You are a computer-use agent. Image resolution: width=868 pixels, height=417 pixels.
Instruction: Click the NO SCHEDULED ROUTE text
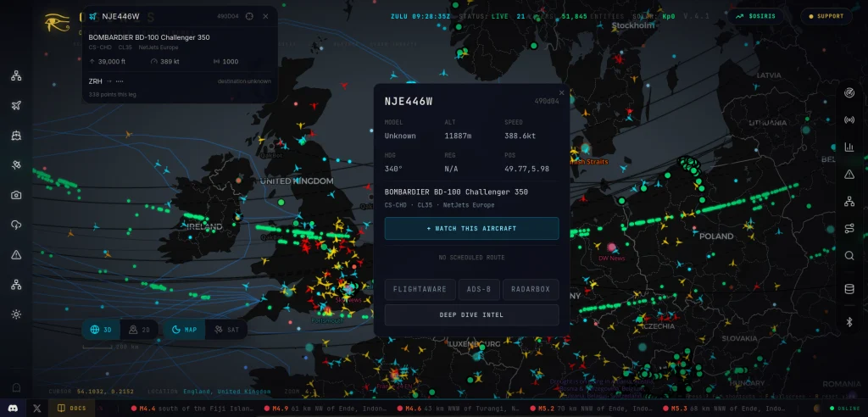point(471,258)
